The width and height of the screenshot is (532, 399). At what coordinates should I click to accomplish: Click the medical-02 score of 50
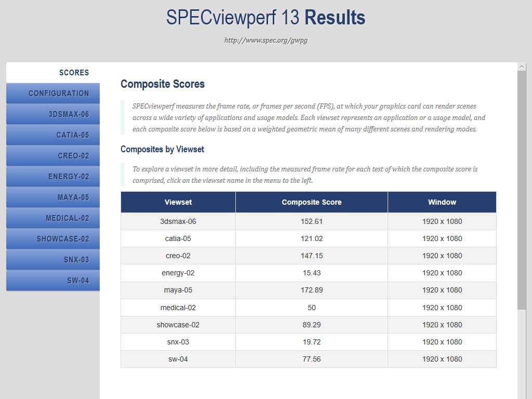point(312,308)
